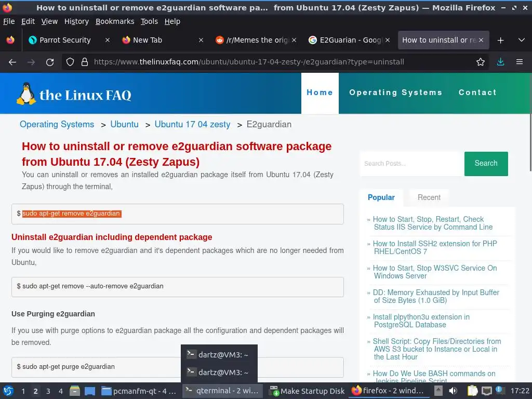Viewport: 532px width, 399px height.
Task: Open the Firefox View button
Action: [x=10, y=40]
